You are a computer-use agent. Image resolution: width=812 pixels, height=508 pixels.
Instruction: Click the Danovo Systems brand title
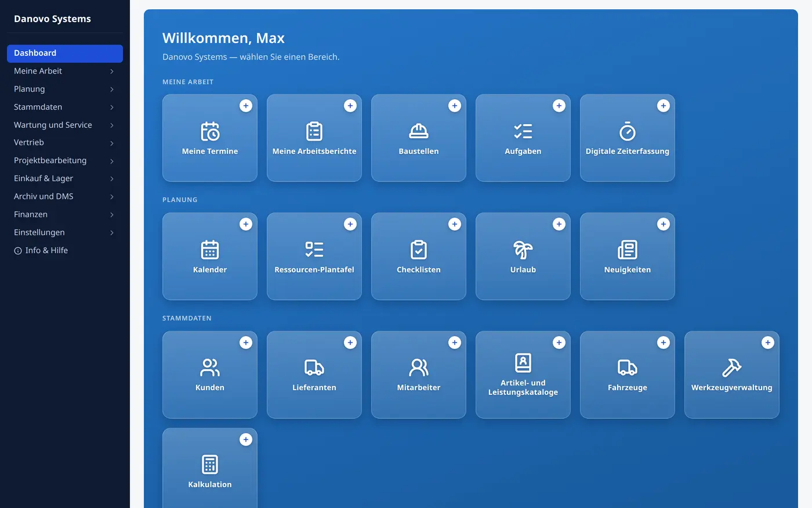point(52,19)
